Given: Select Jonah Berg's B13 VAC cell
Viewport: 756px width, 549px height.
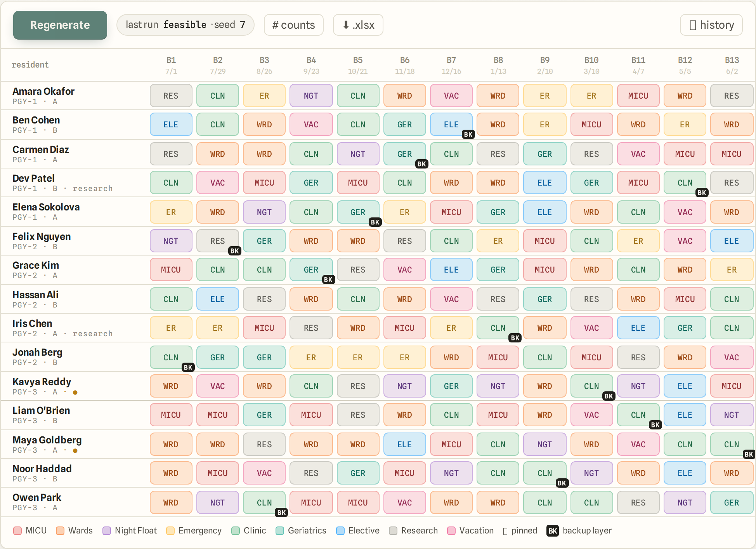Looking at the screenshot, I should pyautogui.click(x=732, y=358).
